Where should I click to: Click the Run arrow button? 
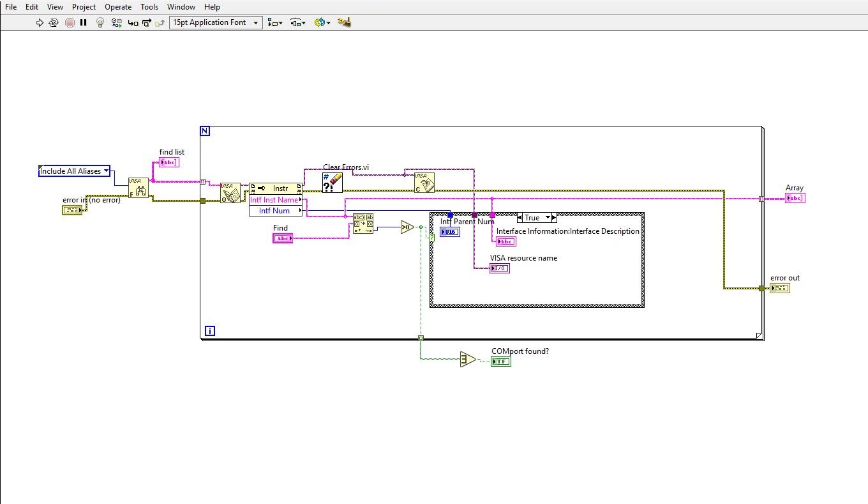tap(40, 22)
